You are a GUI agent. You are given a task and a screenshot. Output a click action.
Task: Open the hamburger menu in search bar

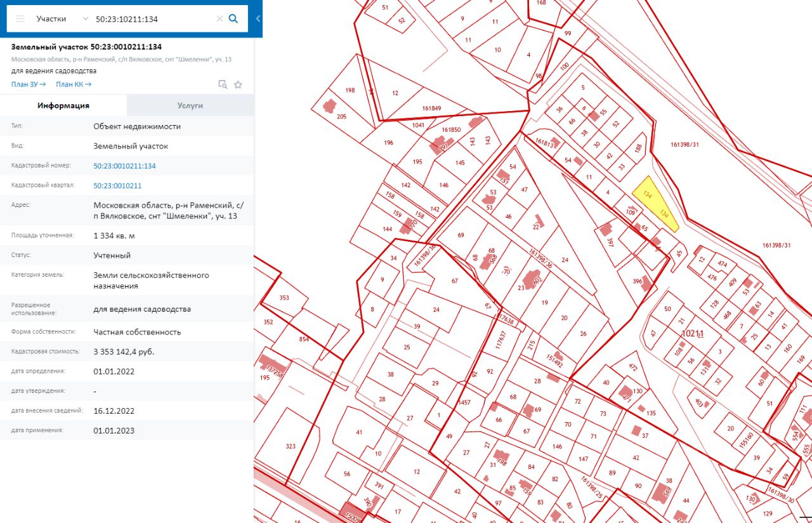click(20, 19)
